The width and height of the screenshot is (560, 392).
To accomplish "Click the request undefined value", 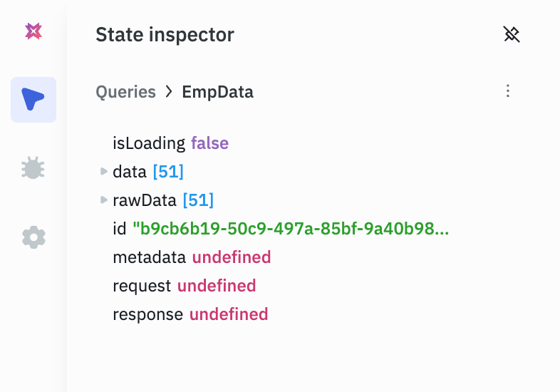I will [217, 286].
